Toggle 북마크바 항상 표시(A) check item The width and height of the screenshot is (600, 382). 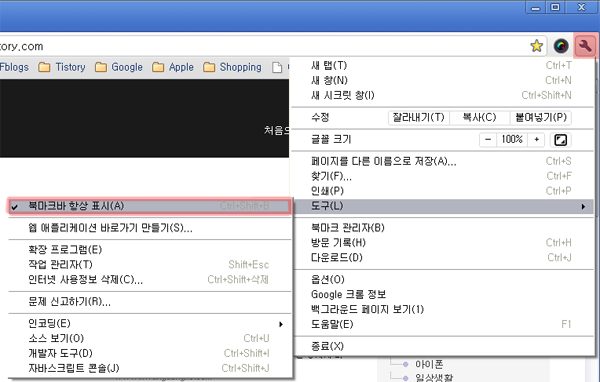tap(149, 206)
